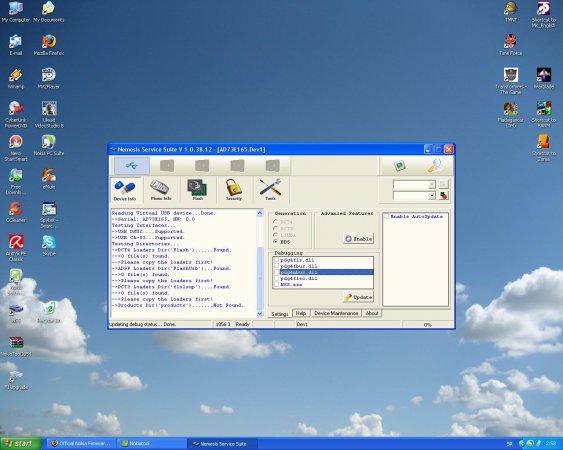Open My Documents desktop icon

(48, 12)
